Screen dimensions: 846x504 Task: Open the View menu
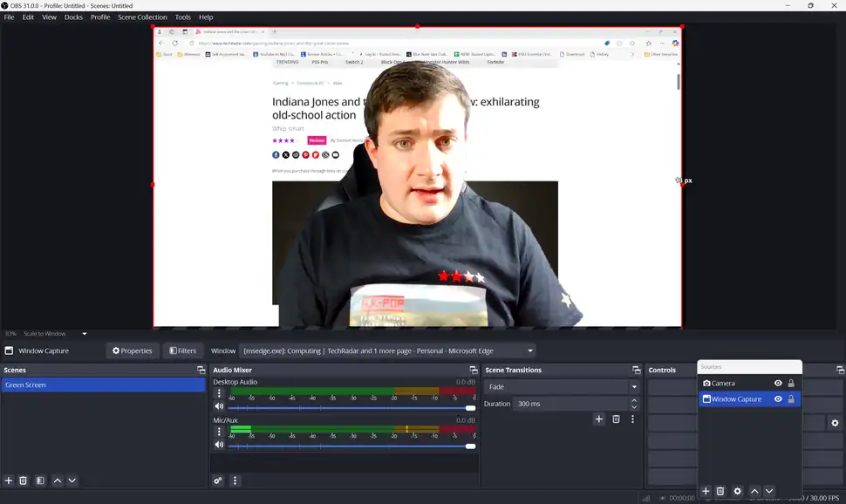point(49,17)
